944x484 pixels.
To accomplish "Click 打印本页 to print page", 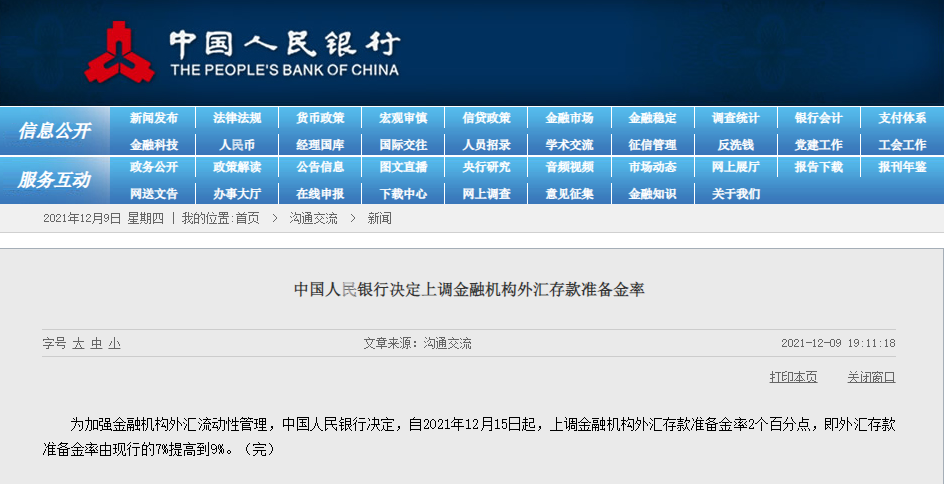I will coord(793,377).
